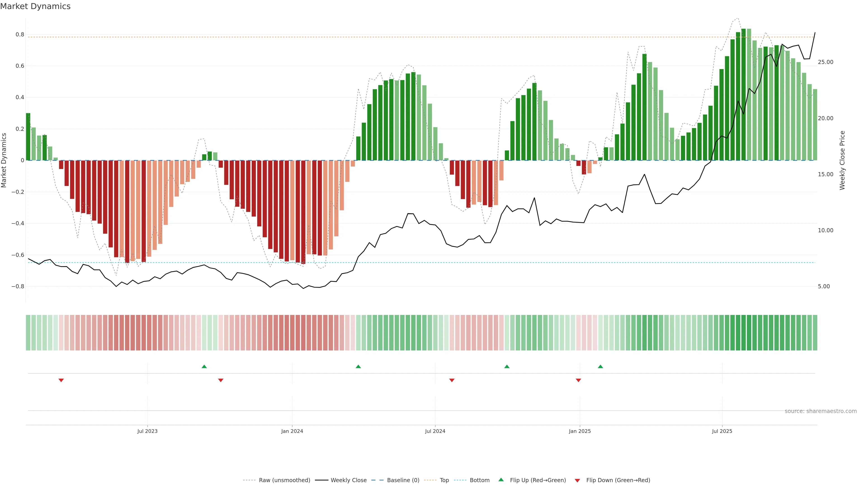Click the flip-up triangle near October 2024

coord(507,366)
